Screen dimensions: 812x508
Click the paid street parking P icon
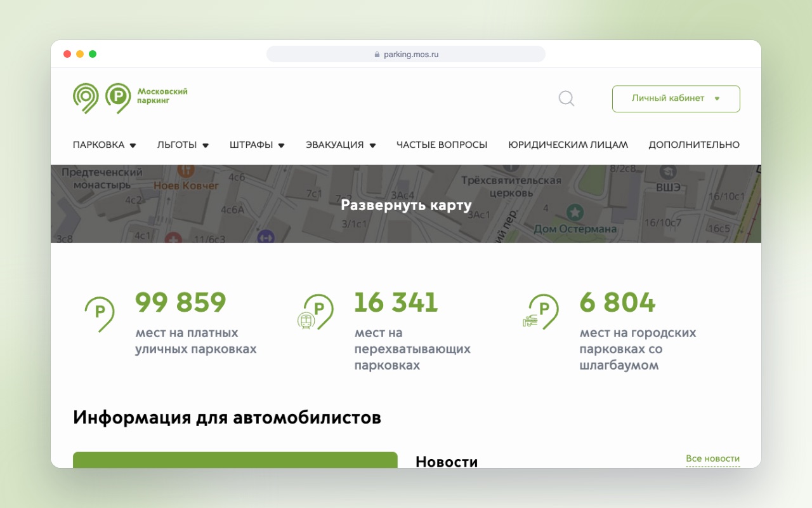(100, 314)
